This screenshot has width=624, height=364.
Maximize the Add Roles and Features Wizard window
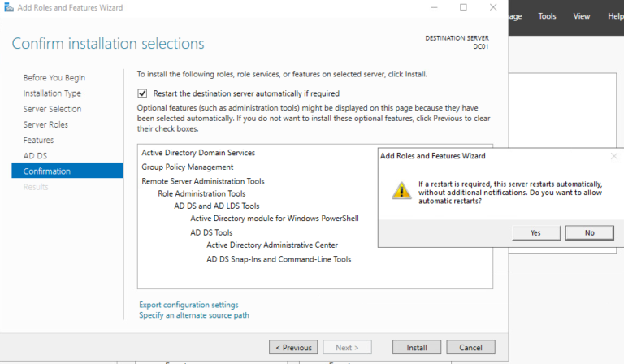[x=463, y=7]
